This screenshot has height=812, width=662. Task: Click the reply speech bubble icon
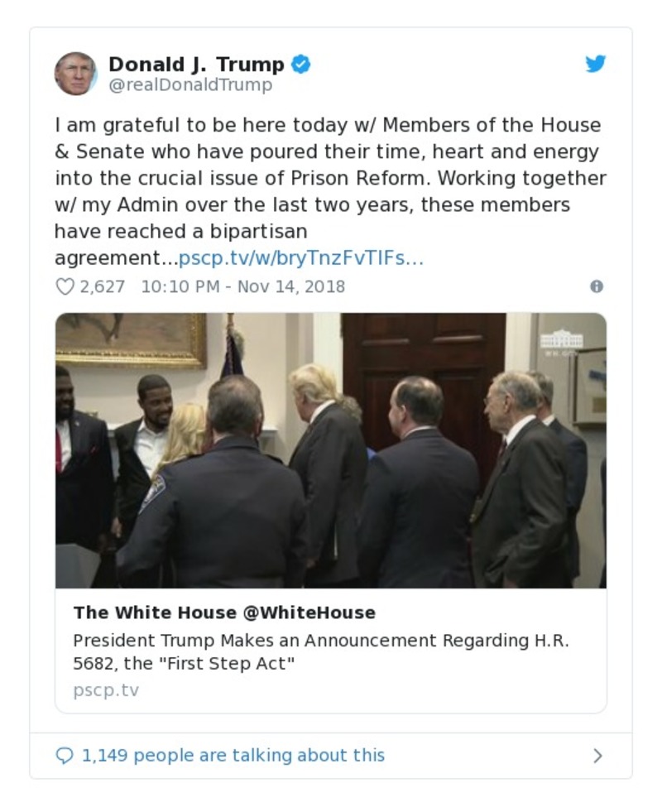tap(65, 754)
